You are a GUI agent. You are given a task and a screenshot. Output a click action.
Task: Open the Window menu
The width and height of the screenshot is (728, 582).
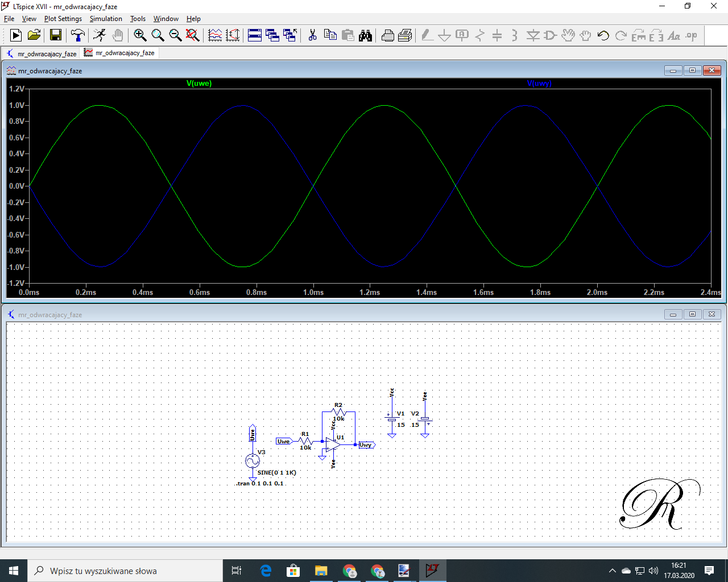pos(166,19)
